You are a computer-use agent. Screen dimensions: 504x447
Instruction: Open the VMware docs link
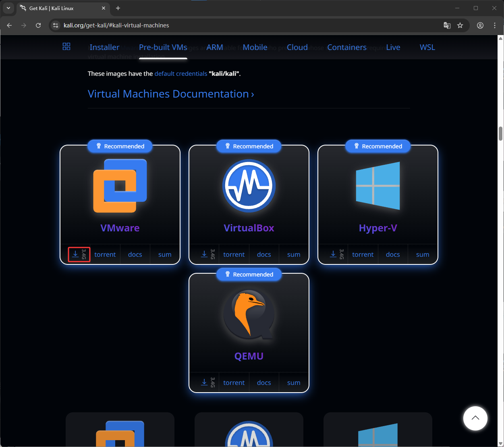[135, 254]
